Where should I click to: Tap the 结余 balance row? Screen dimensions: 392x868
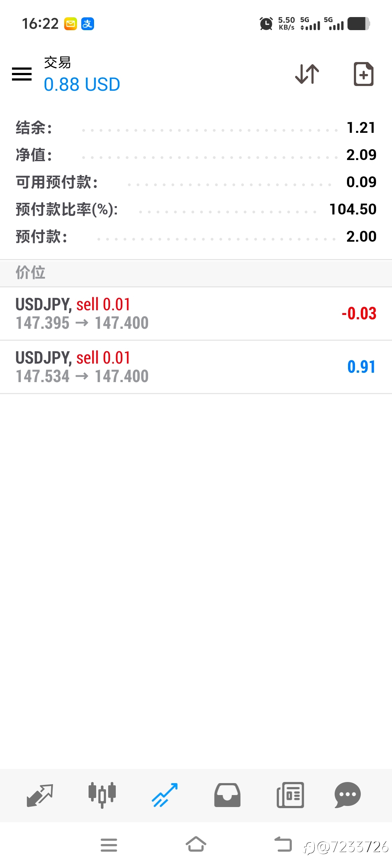tap(196, 128)
